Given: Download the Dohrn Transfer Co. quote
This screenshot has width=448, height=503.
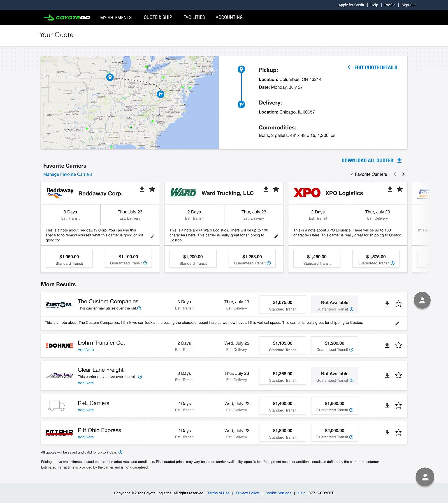Looking at the screenshot, I should tap(387, 345).
